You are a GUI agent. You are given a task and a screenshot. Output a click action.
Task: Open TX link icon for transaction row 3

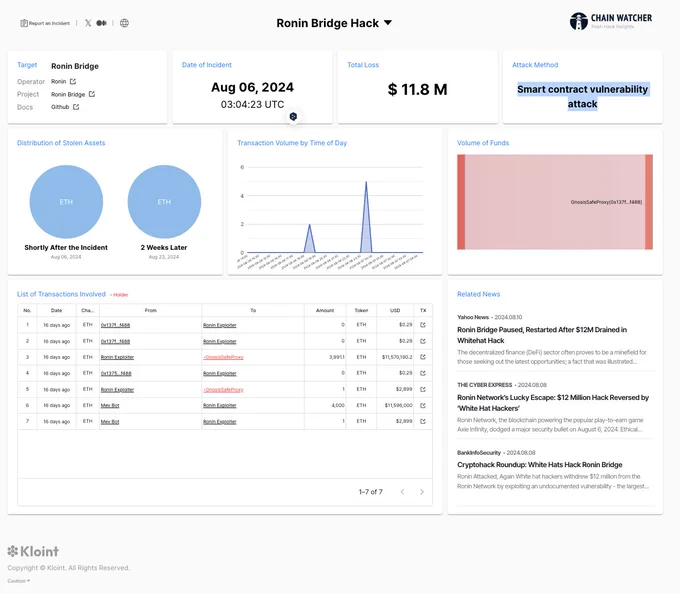pos(423,357)
